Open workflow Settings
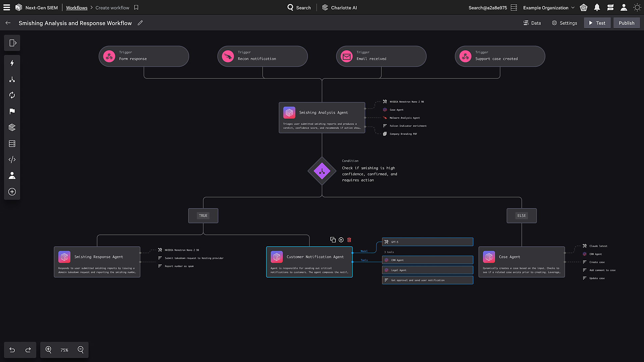 point(565,23)
